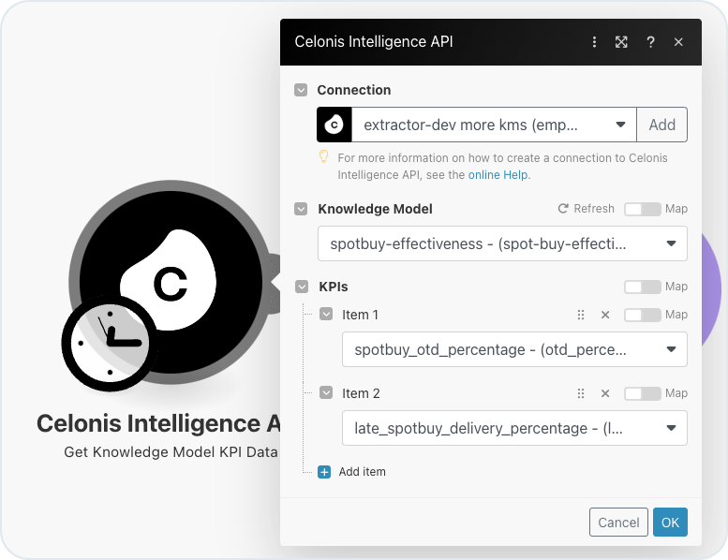The image size is (728, 560).
Task: Remove Item 1 with its X icon
Action: pyautogui.click(x=605, y=315)
